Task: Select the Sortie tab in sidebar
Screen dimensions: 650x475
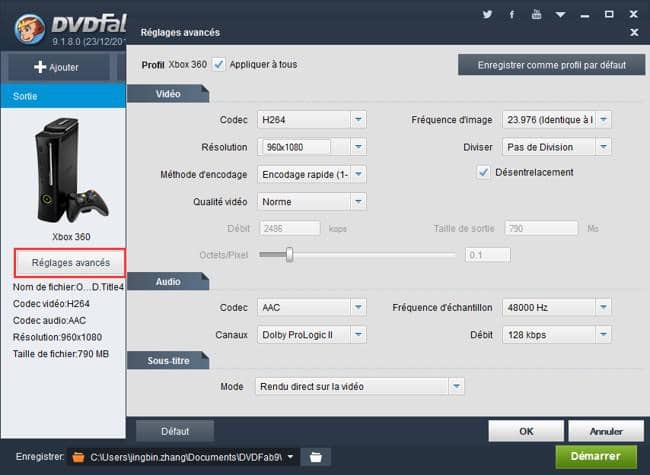Action: tap(63, 96)
